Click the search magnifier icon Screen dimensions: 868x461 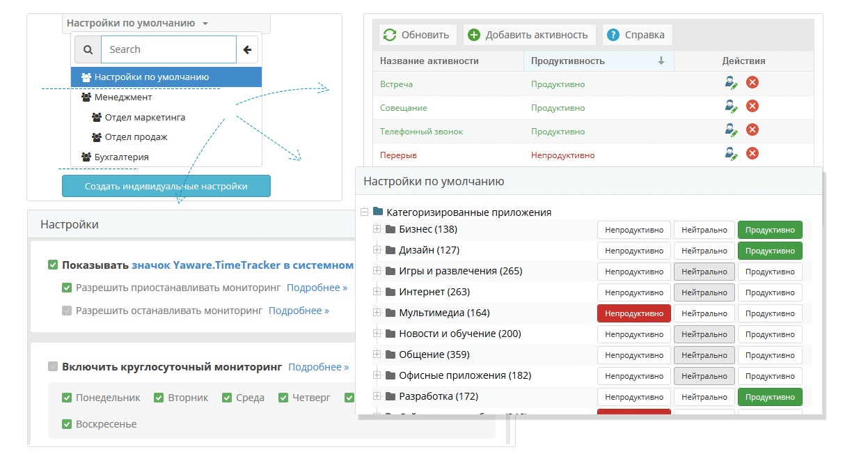(x=87, y=50)
